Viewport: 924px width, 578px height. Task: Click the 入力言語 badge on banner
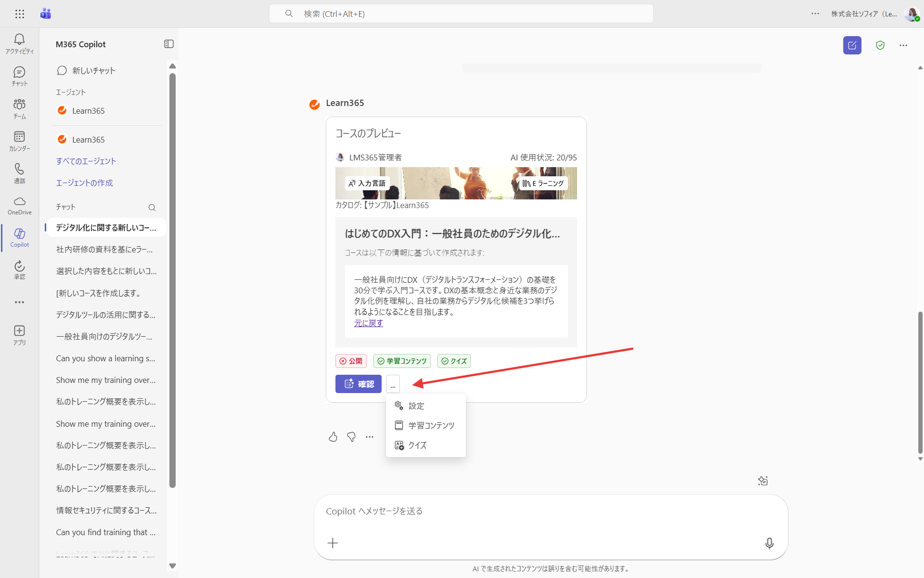point(367,184)
